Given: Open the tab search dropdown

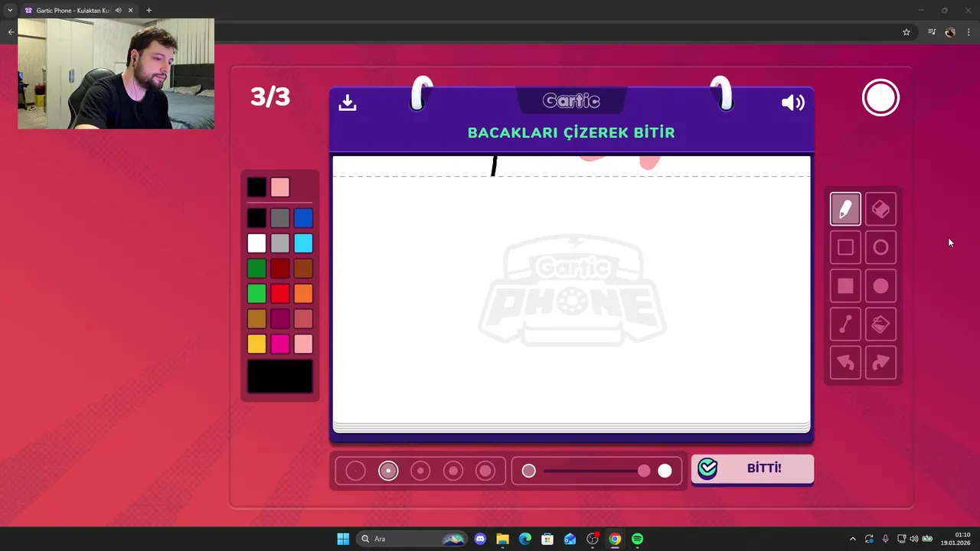Looking at the screenshot, I should click(x=10, y=11).
